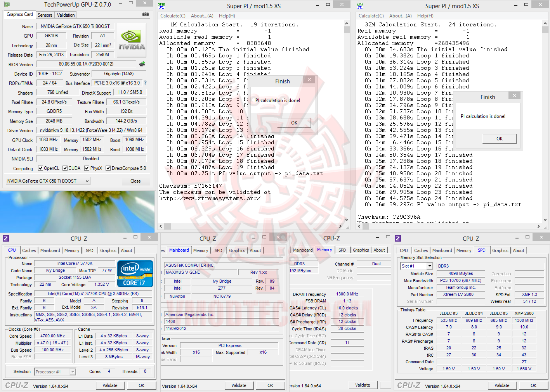Click the Module Size value 4096 MBytes
This screenshot has height=392, width=550.
(461, 273)
